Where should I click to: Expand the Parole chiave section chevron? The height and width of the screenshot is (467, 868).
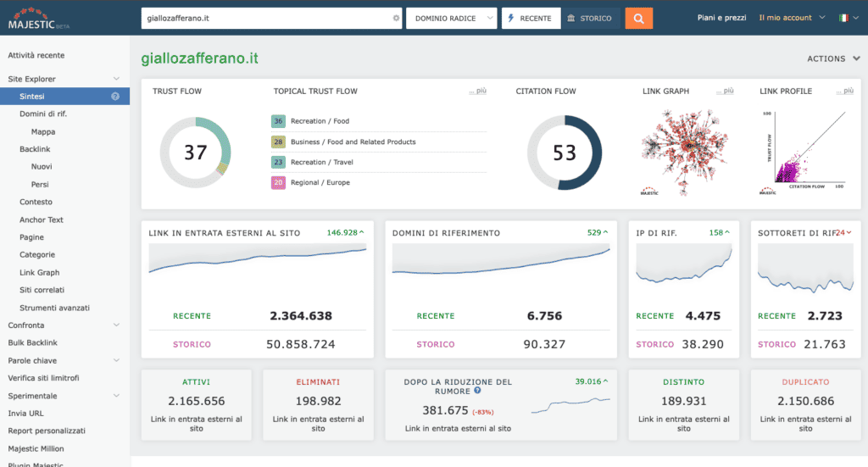pos(116,360)
